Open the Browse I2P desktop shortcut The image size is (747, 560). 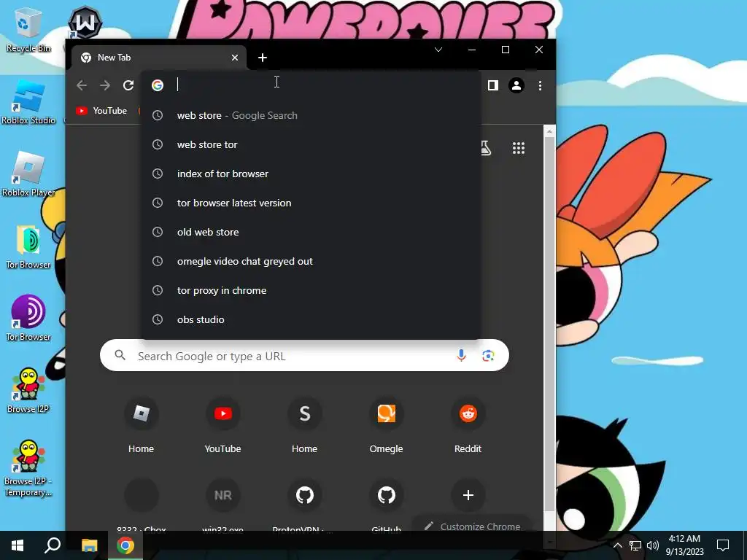coord(28,391)
